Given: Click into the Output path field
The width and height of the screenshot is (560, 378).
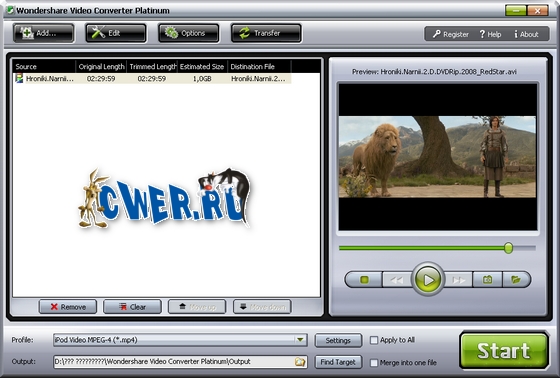Looking at the screenshot, I should pyautogui.click(x=174, y=362).
